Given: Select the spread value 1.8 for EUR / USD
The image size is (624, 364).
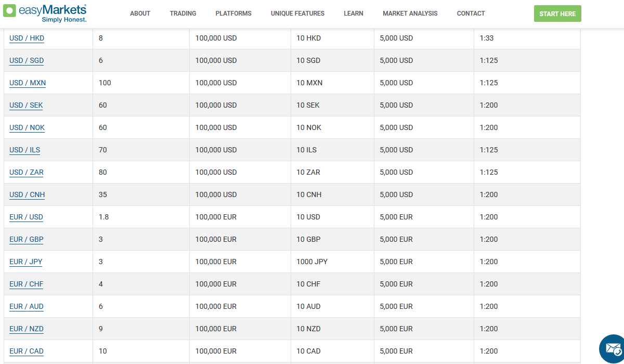Looking at the screenshot, I should pyautogui.click(x=104, y=217).
